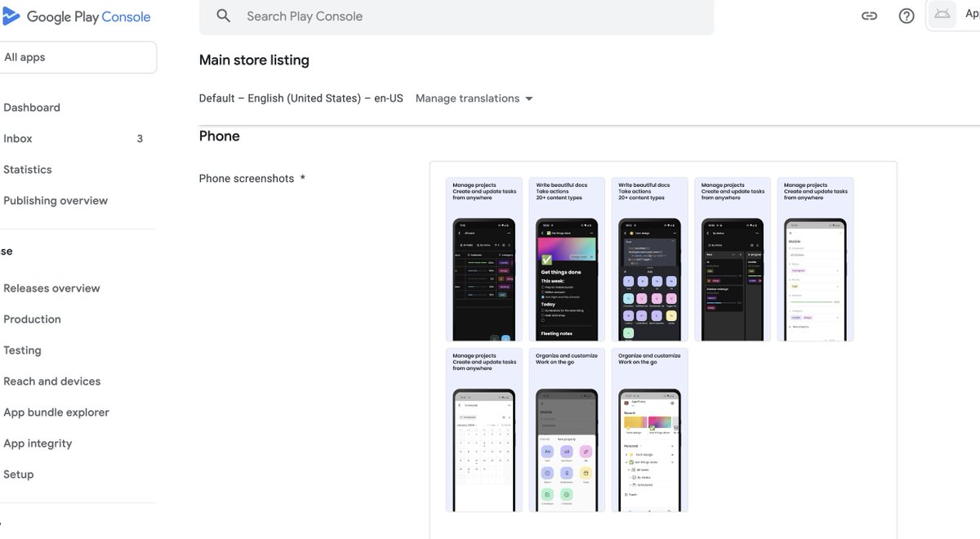Go to Dashboard in sidebar
The width and height of the screenshot is (980, 539).
pos(32,108)
